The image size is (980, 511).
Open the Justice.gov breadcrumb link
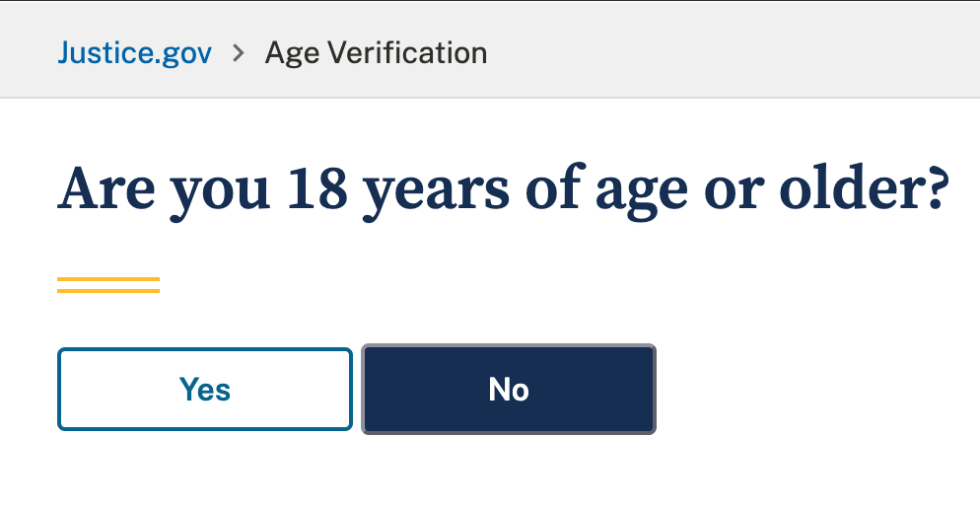click(x=134, y=52)
